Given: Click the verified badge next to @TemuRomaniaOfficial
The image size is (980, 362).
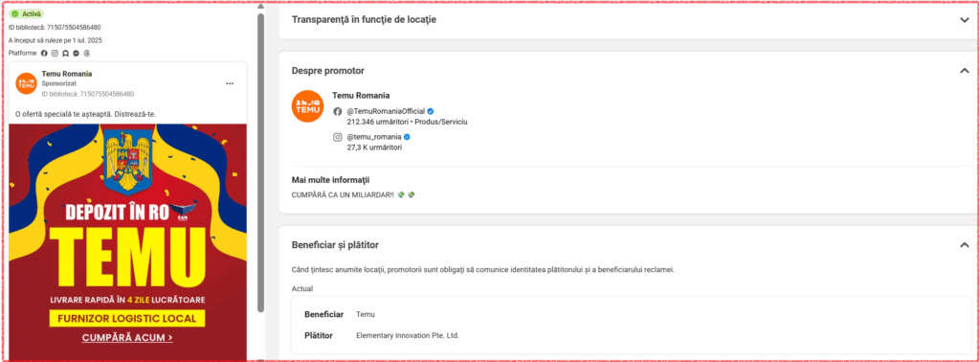Looking at the screenshot, I should pyautogui.click(x=431, y=111).
